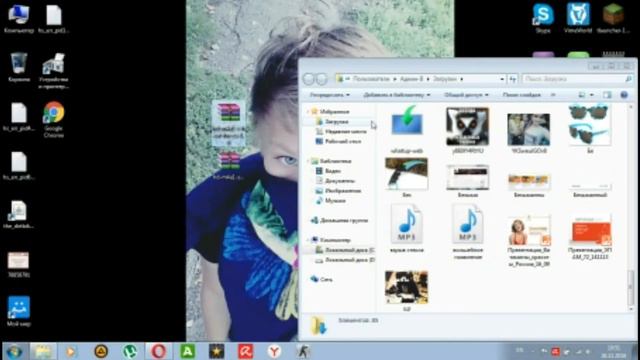This screenshot has height=360, width=640.
Task: Launch AIMP from the taskbar
Action: (x=101, y=351)
